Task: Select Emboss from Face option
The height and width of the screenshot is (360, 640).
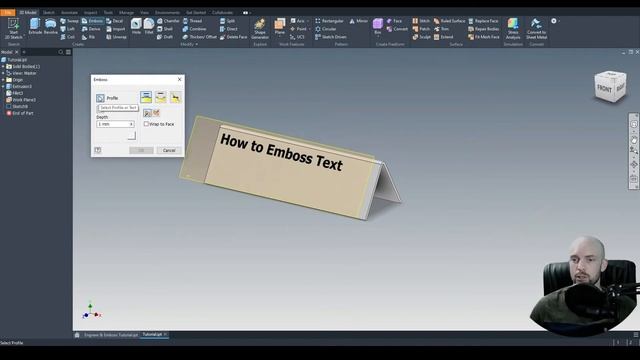Action: pos(146,97)
